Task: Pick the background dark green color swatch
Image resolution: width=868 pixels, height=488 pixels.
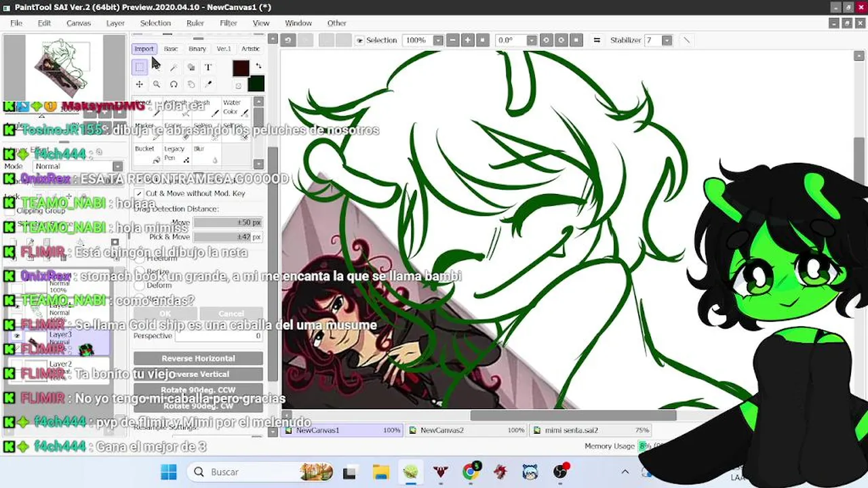Action: pyautogui.click(x=256, y=83)
